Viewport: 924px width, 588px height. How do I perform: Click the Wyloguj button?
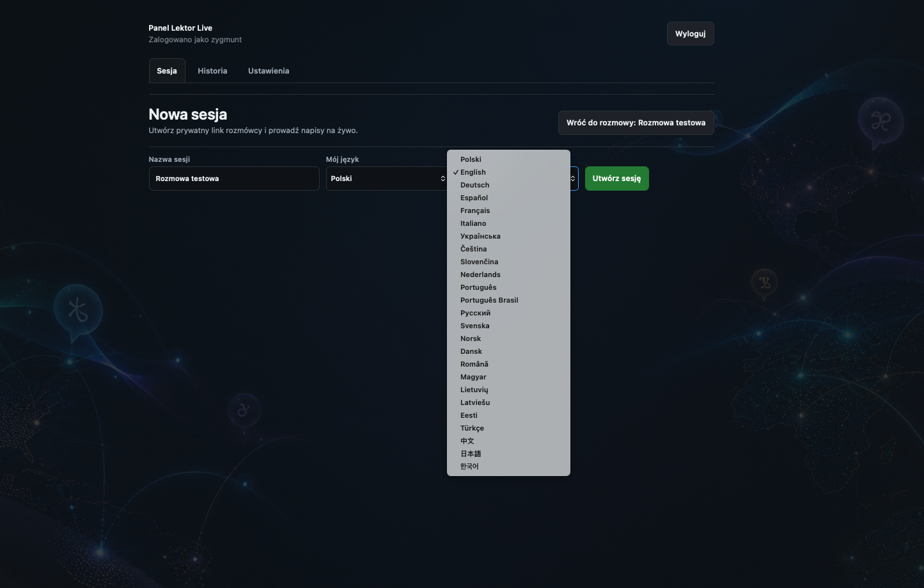691,34
